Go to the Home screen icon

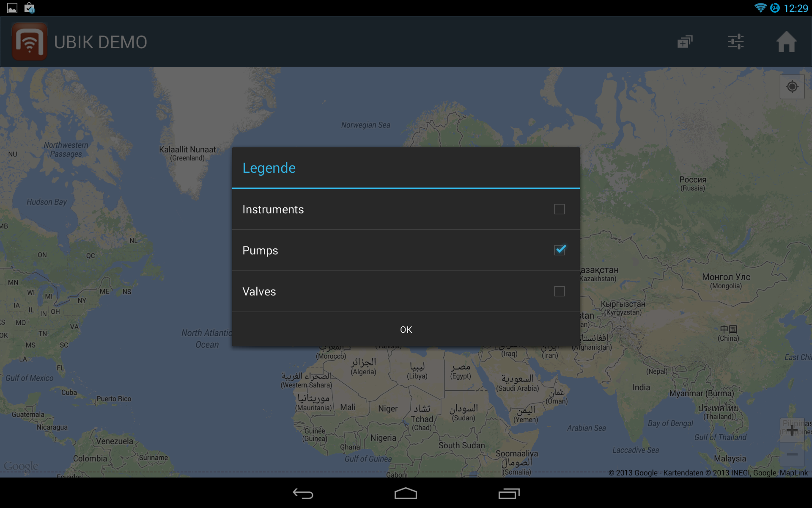coord(786,42)
